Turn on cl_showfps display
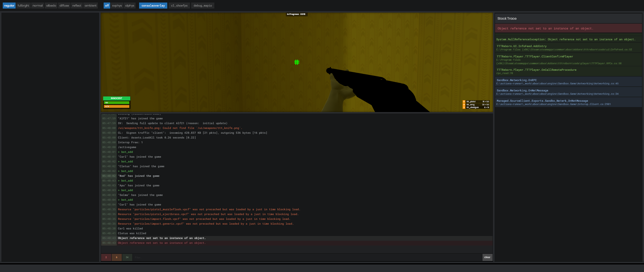The width and height of the screenshot is (644, 272). coord(179,5)
